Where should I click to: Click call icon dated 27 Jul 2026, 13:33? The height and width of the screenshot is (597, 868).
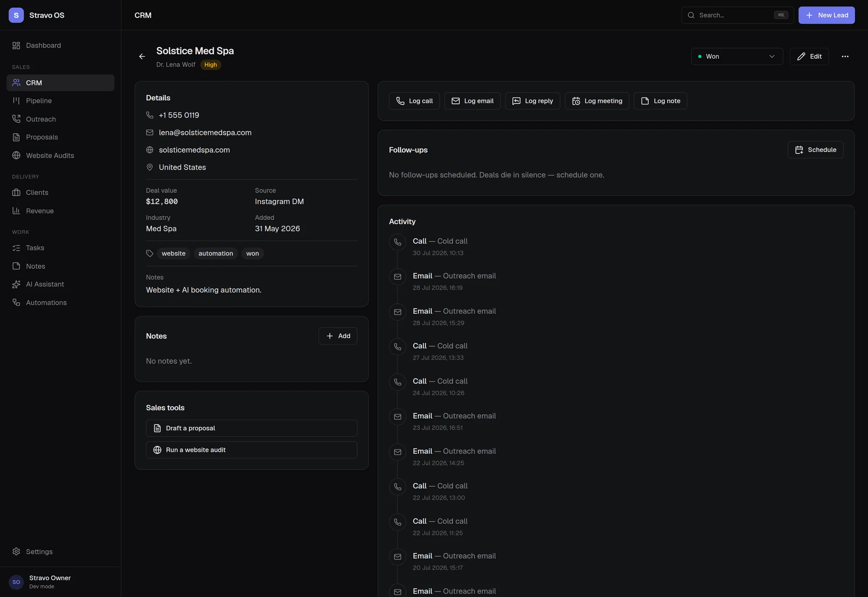click(x=398, y=347)
